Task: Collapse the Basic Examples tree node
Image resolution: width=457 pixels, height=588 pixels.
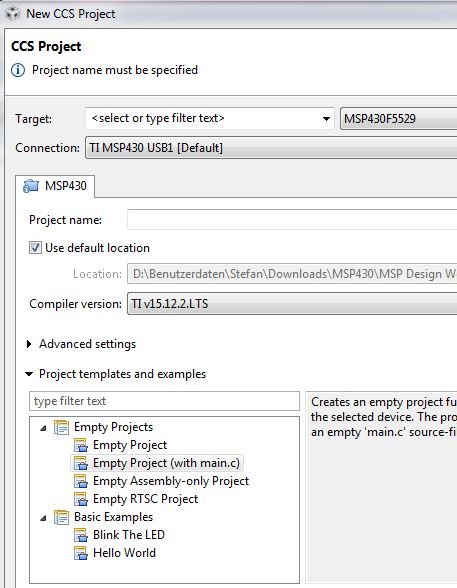Action: pos(43,518)
